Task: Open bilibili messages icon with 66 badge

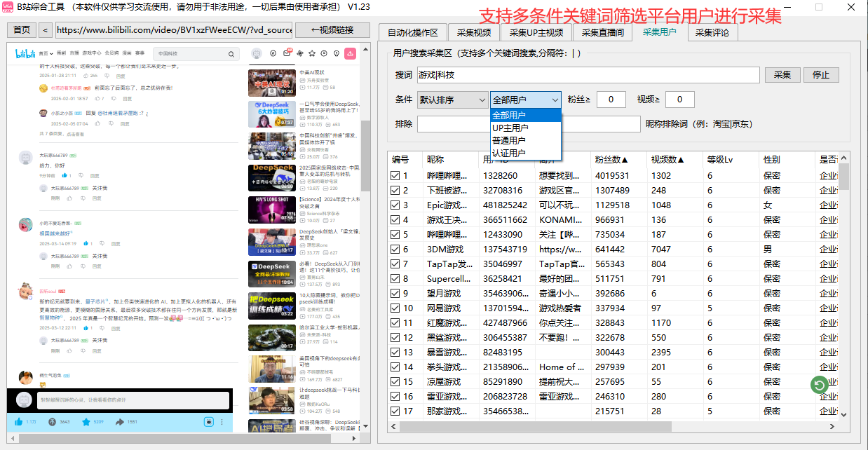Action: tap(287, 53)
